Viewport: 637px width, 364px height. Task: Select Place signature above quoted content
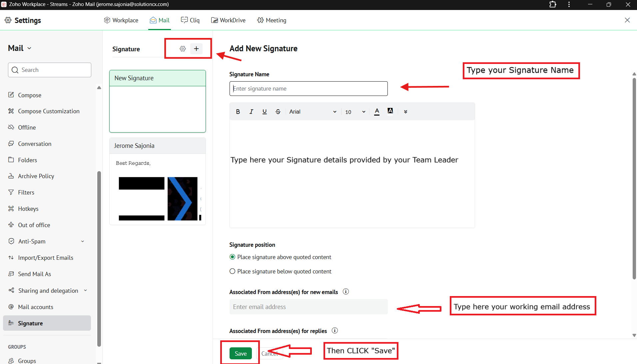[233, 257]
